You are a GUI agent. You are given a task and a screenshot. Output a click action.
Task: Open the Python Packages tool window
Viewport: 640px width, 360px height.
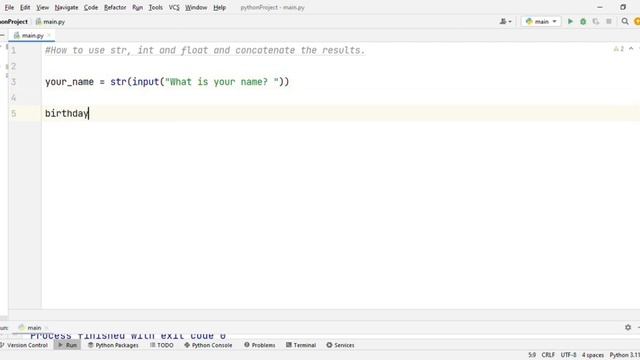point(113,345)
